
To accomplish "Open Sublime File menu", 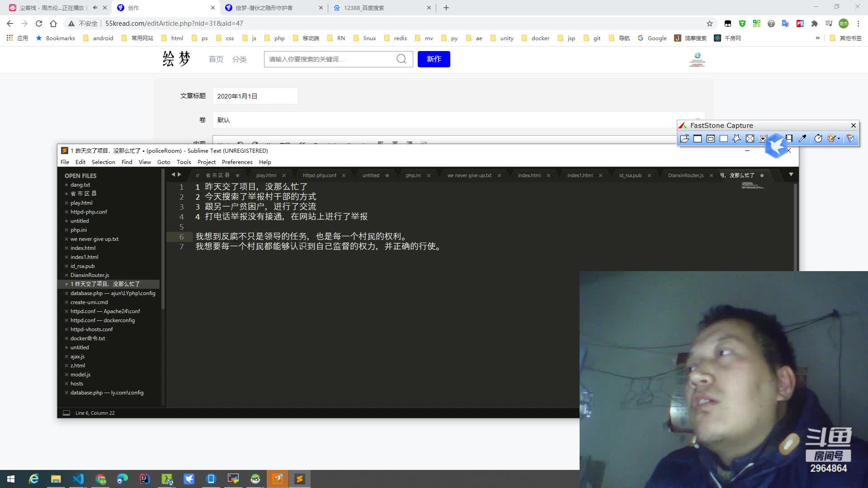I will tap(65, 162).
